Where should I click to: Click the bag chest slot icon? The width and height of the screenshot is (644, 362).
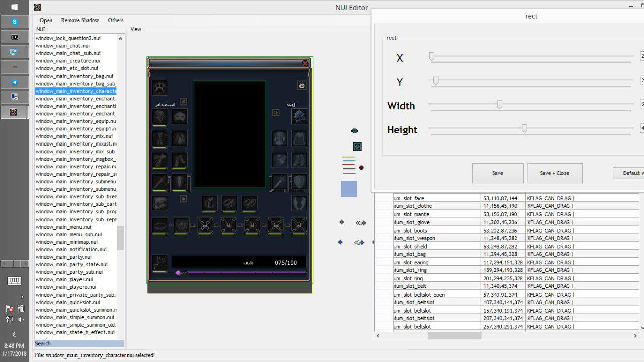pyautogui.click(x=160, y=203)
